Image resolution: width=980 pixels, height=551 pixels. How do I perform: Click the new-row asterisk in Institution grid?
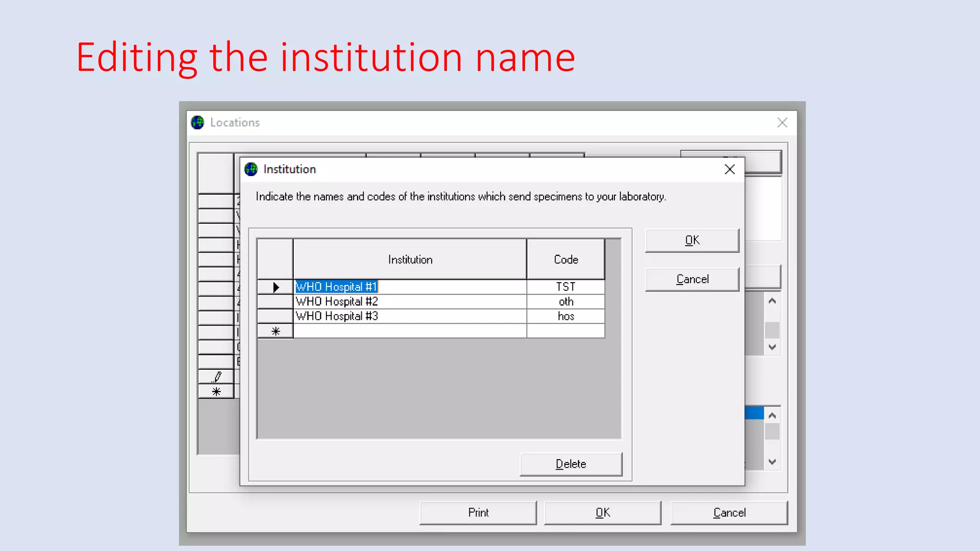[x=276, y=331]
